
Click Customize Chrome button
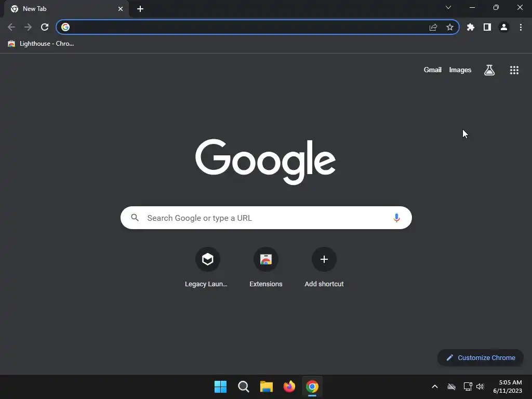pyautogui.click(x=481, y=357)
